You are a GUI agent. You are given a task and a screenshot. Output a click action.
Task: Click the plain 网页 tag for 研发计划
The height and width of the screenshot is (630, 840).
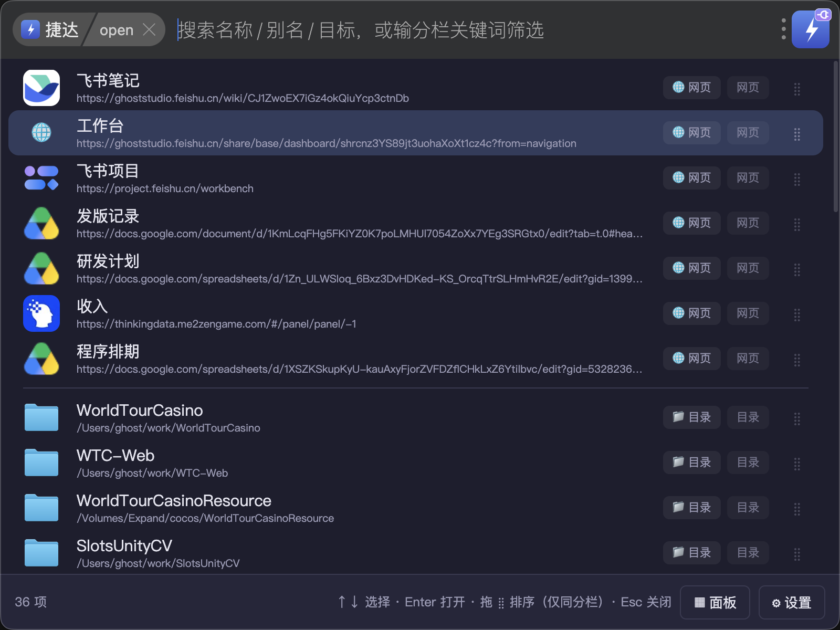[748, 268]
